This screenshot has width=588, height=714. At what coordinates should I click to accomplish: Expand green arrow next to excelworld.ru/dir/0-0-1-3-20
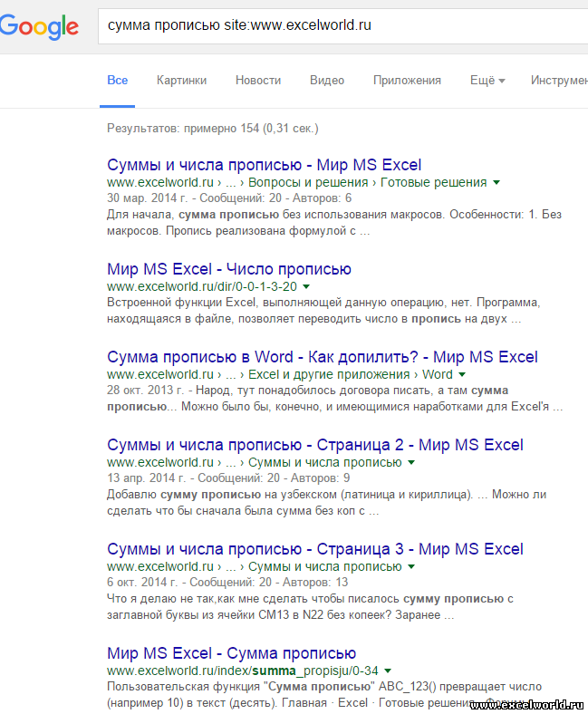point(305,287)
